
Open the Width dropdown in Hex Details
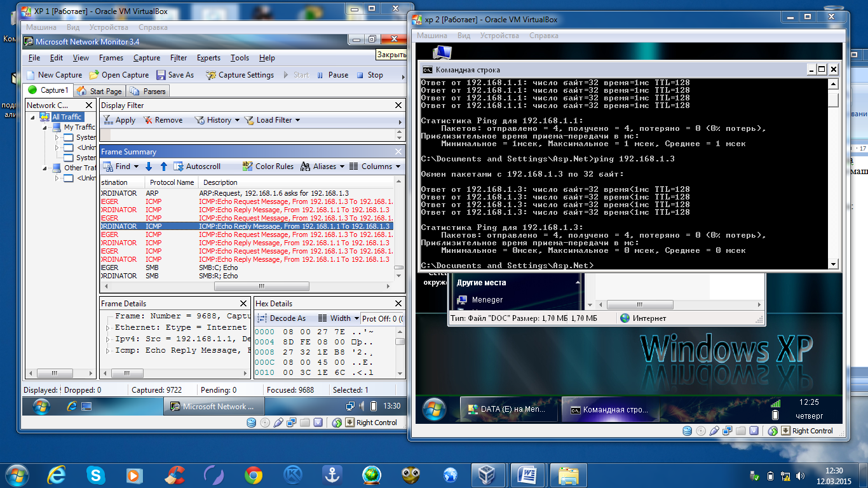point(339,318)
